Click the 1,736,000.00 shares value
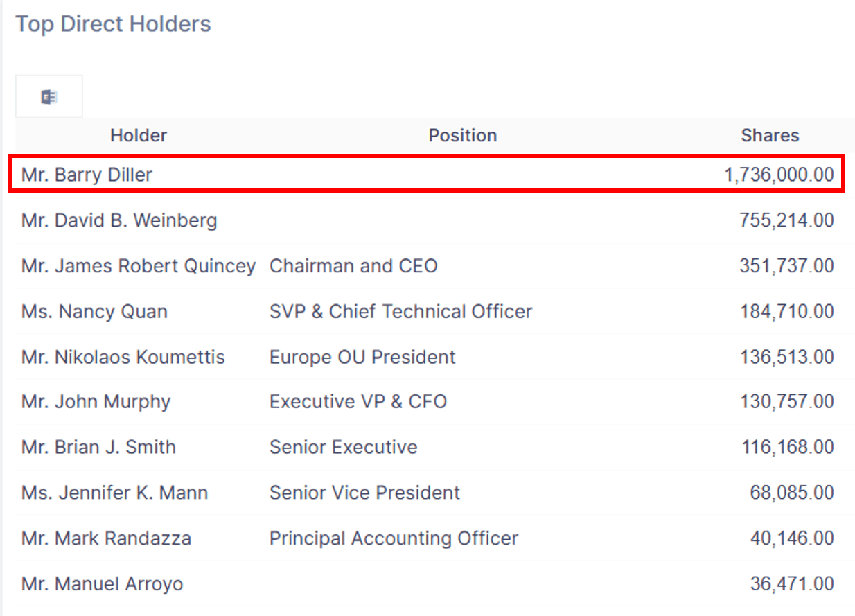 (779, 175)
